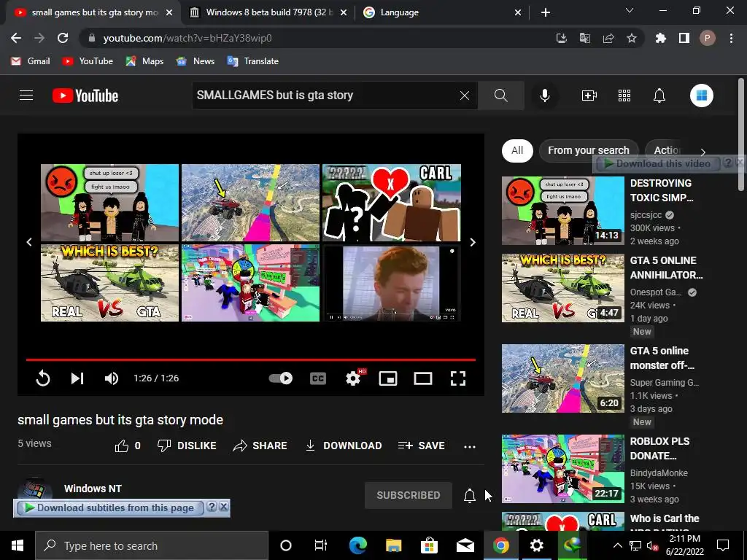747x560 pixels.
Task: Toggle theater mode view
Action: (423, 378)
